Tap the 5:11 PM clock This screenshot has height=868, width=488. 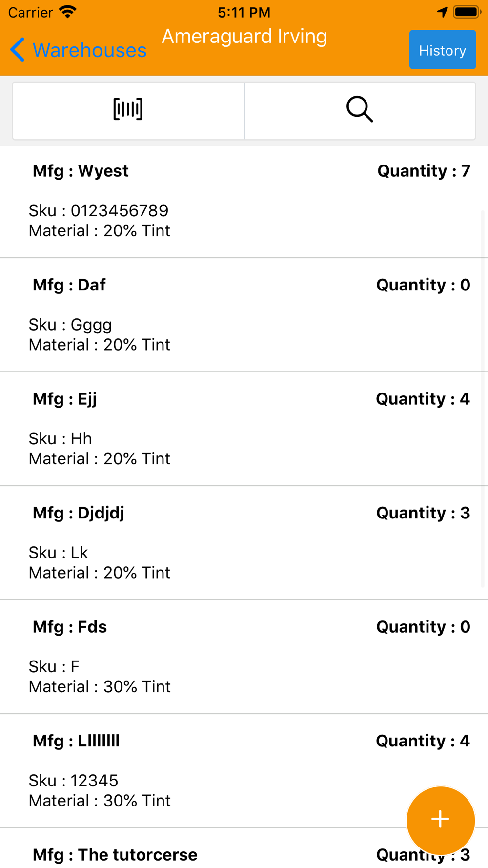(x=244, y=12)
